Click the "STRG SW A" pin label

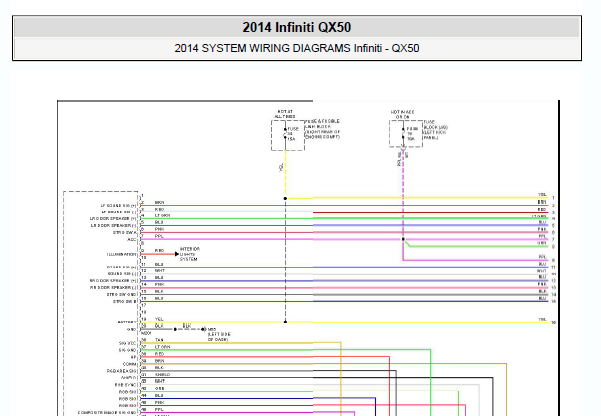(124, 232)
